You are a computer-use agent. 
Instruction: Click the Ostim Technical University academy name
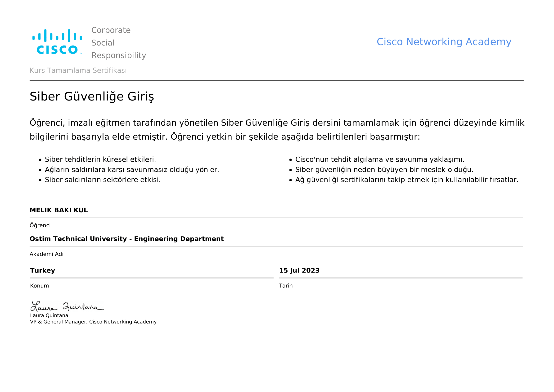click(126, 239)
